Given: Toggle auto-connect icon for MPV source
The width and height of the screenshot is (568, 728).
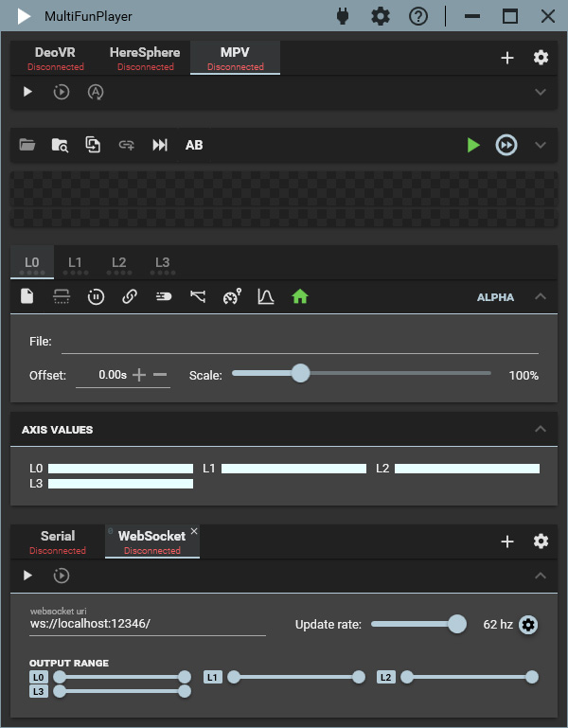Looking at the screenshot, I should 62,92.
